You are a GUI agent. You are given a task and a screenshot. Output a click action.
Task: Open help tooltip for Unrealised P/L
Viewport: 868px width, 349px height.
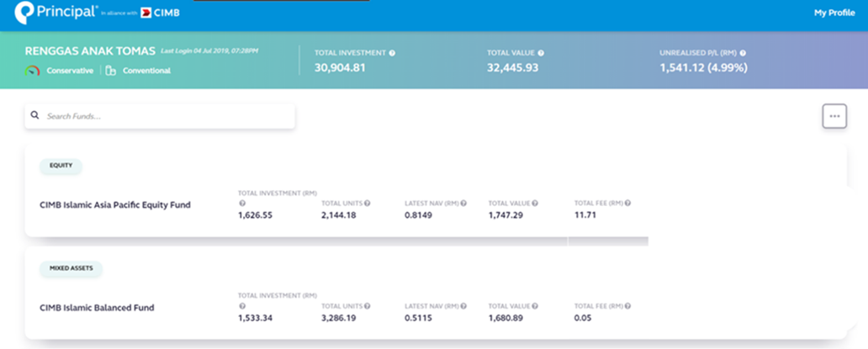(x=743, y=53)
